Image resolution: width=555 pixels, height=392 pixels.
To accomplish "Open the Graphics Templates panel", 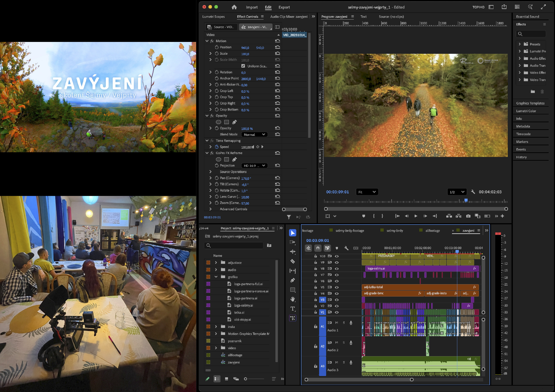I will [530, 103].
